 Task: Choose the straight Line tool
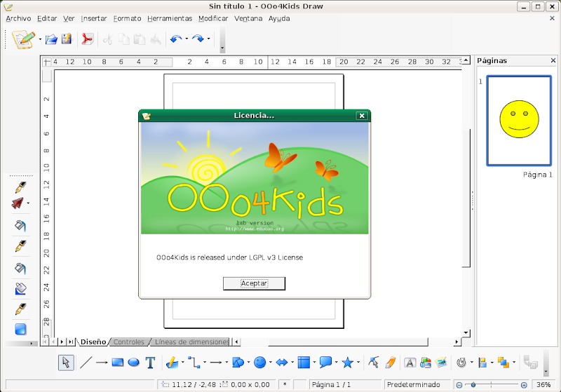pos(86,363)
